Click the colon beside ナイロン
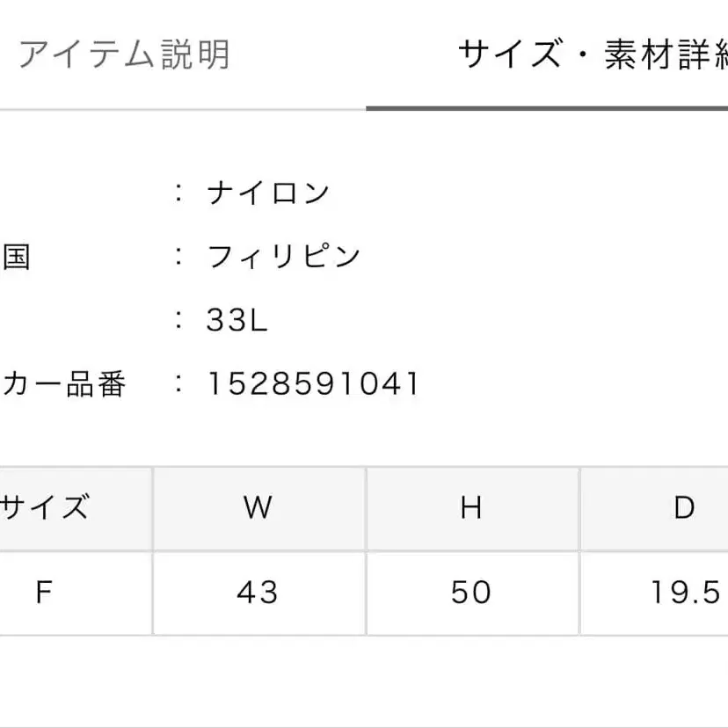The height and width of the screenshot is (728, 728). point(179,193)
